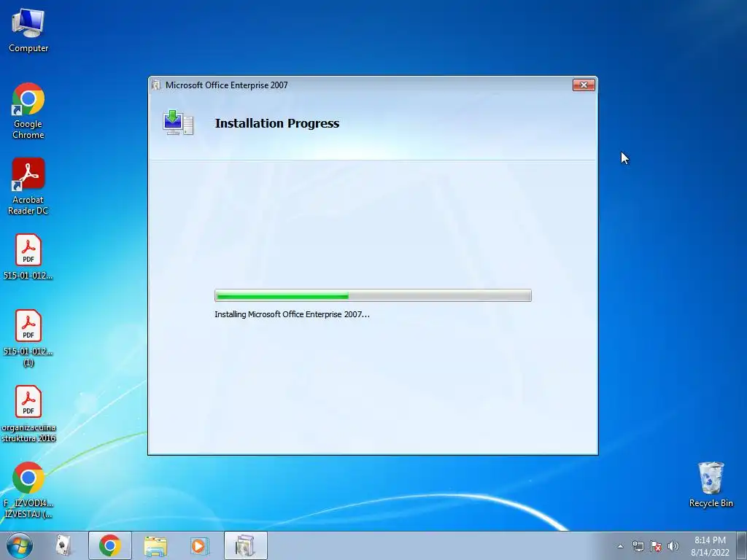Image resolution: width=747 pixels, height=560 pixels.
Task: Click the installer title bar icon
Action: pos(156,85)
